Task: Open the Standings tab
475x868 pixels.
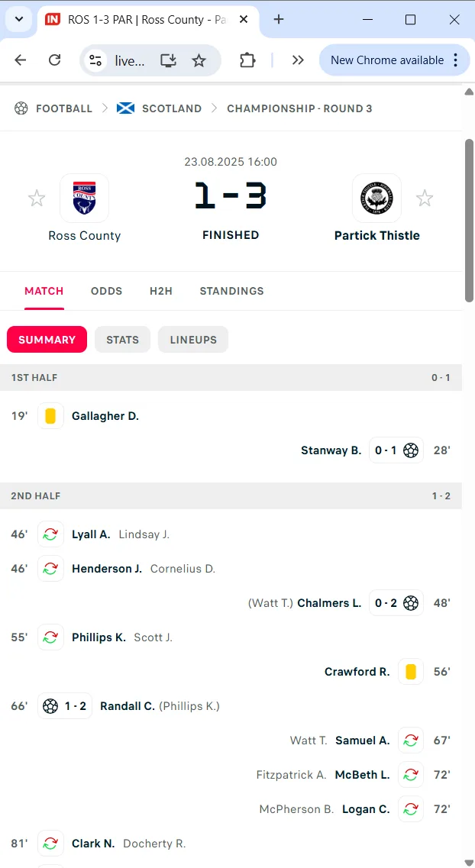Action: pyautogui.click(x=231, y=291)
